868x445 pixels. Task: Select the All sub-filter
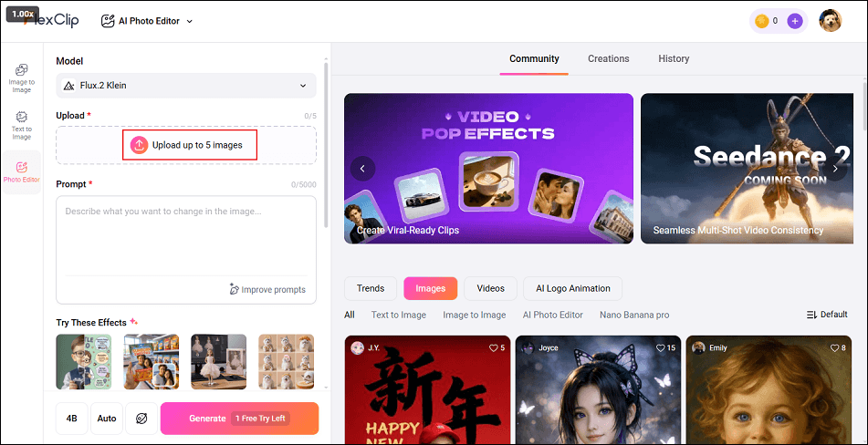pyautogui.click(x=350, y=315)
